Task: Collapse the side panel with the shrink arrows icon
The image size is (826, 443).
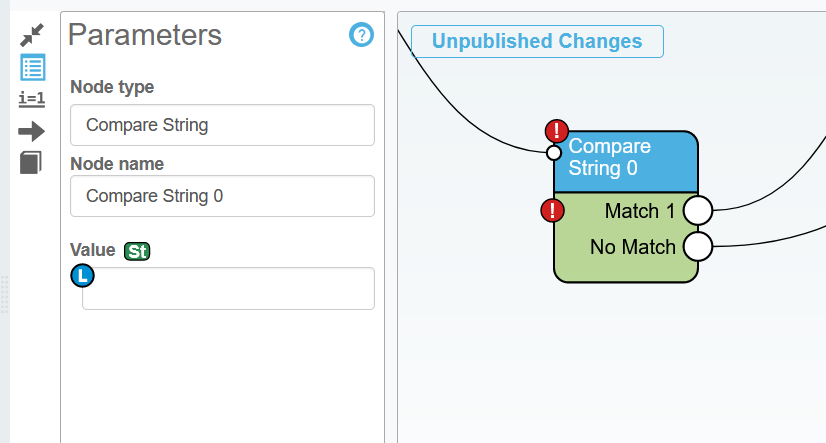Action: tap(32, 35)
